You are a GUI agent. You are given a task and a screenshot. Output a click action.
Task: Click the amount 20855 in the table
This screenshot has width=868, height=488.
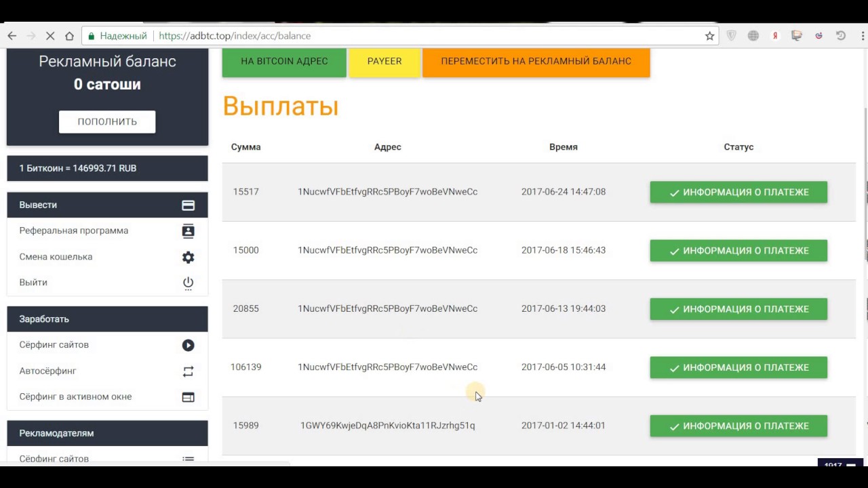246,308
